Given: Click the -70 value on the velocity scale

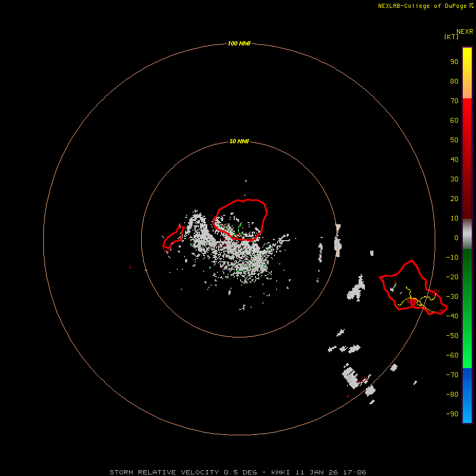Looking at the screenshot, I should [x=452, y=375].
